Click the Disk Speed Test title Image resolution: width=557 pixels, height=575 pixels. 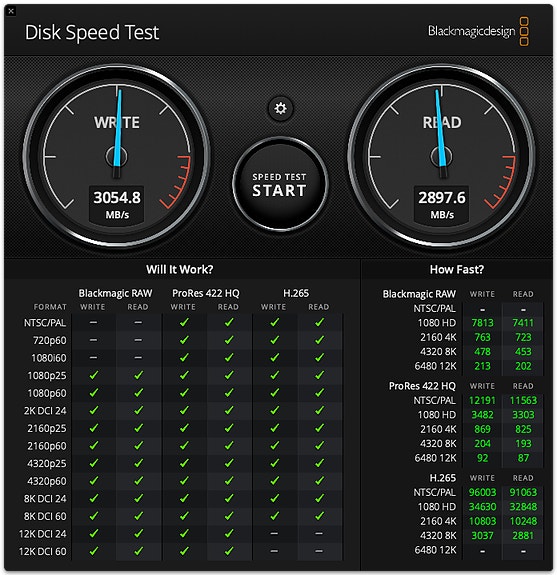pos(92,32)
